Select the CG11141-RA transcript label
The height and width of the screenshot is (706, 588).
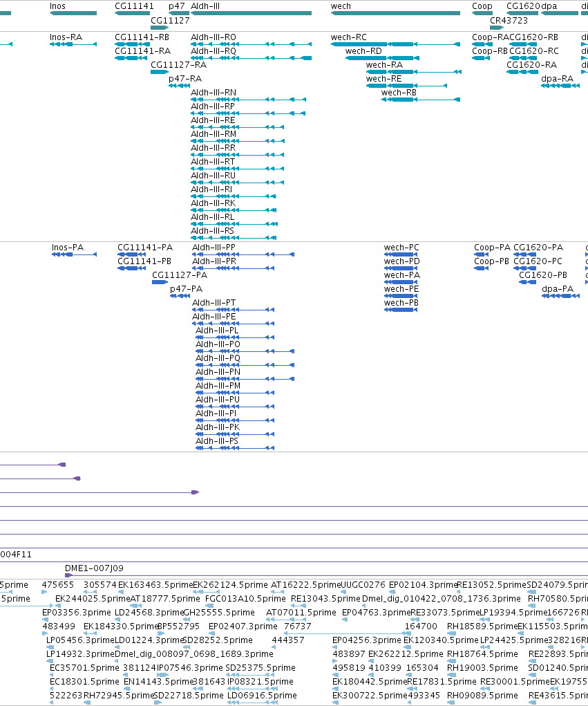coord(142,51)
